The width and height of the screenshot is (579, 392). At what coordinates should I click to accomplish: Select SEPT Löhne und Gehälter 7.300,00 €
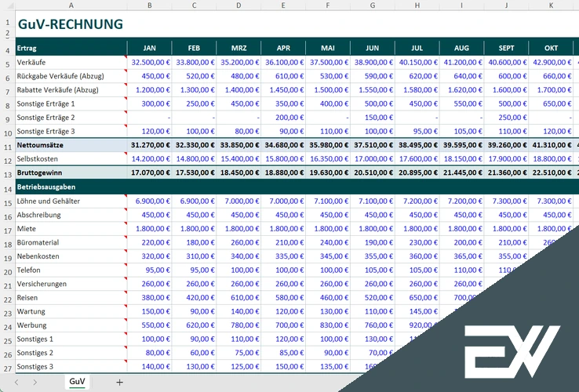(506, 201)
